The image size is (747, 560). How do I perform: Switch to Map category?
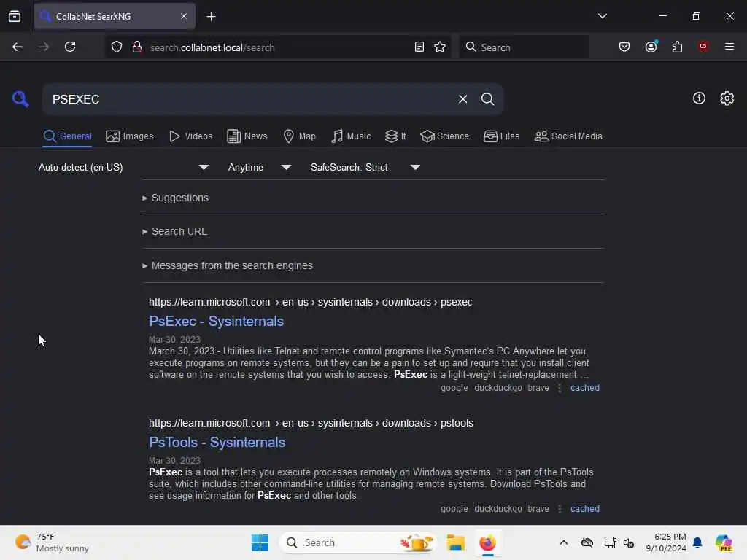[x=299, y=136]
